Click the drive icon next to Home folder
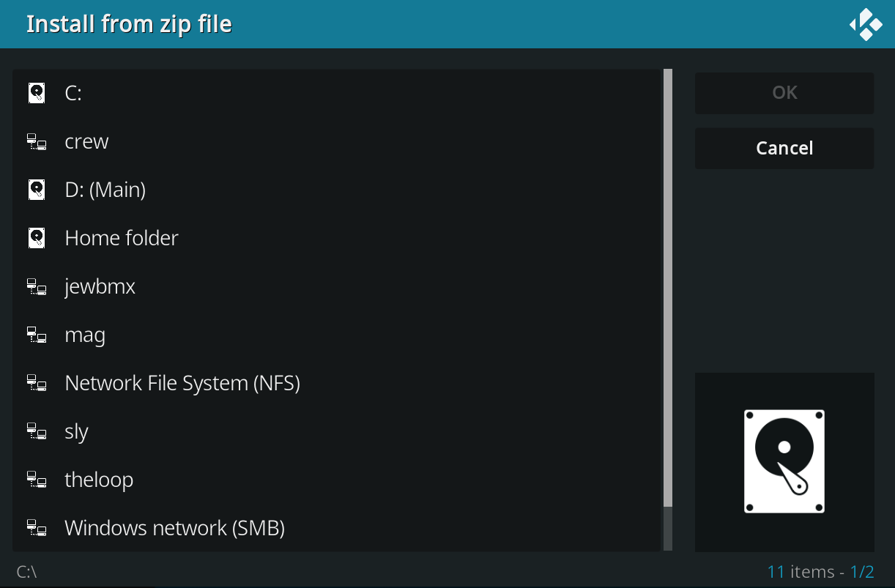 click(37, 238)
